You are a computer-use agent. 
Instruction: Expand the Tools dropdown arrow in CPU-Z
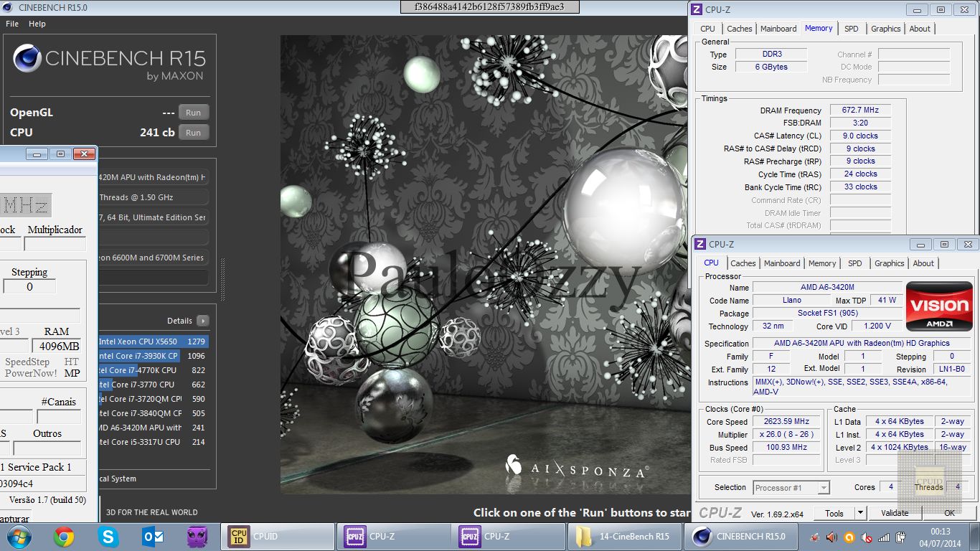pyautogui.click(x=860, y=513)
